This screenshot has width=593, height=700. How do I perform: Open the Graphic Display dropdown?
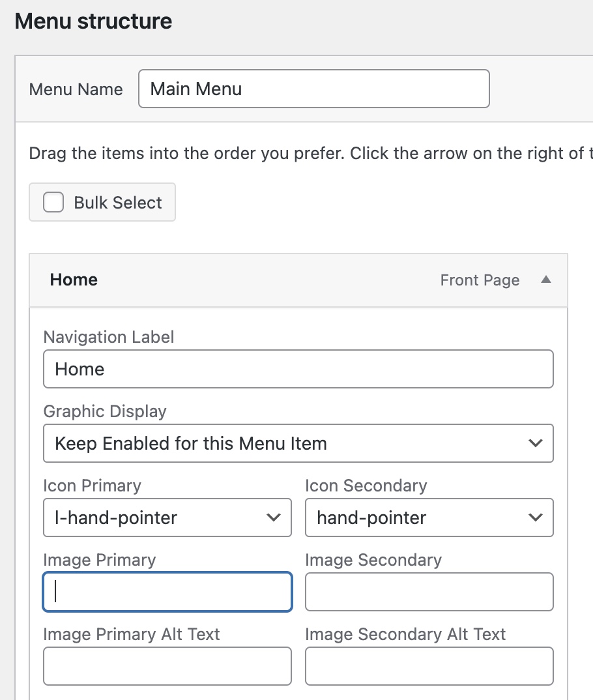(298, 444)
